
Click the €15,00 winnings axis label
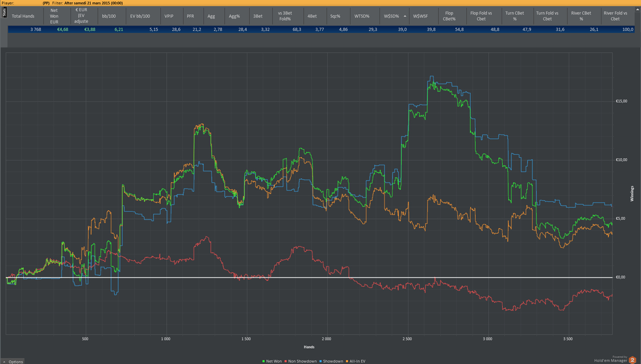621,101
